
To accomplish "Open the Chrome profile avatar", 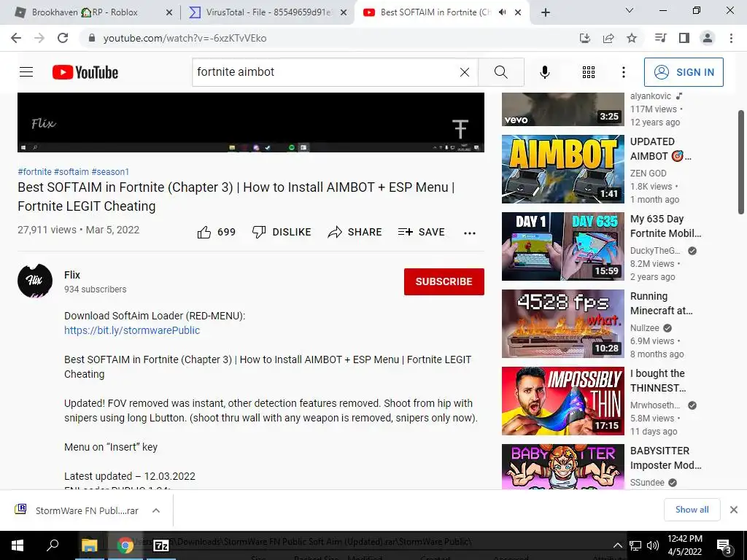I will [x=708, y=38].
